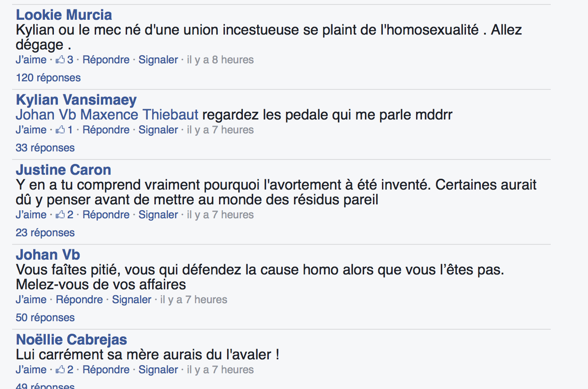Click the 'il y a 8 heures' timestamp
The height and width of the screenshot is (389, 588).
click(x=220, y=60)
